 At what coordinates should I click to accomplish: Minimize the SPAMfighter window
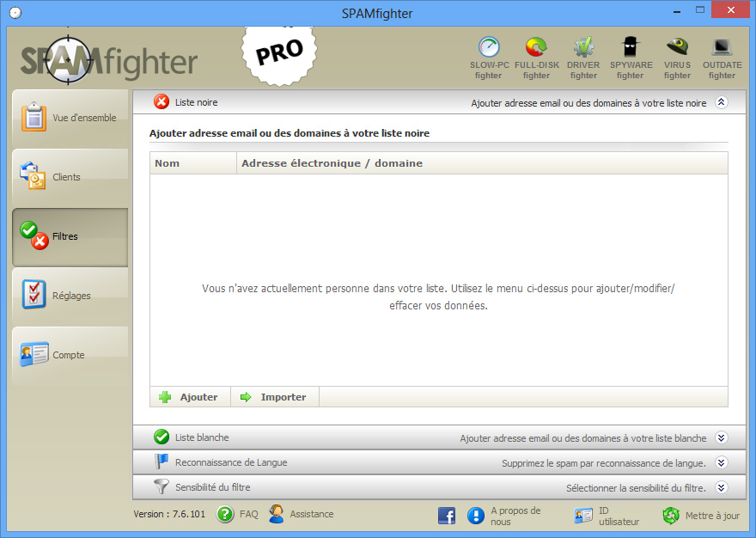point(677,10)
